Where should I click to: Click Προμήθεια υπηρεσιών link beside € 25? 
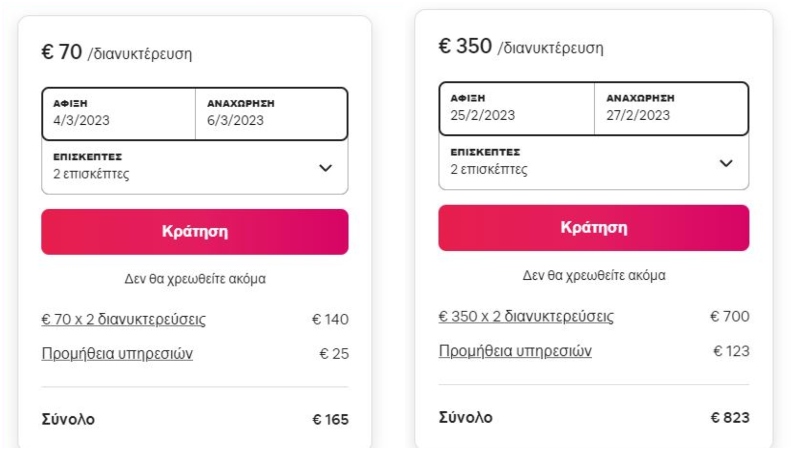click(117, 353)
